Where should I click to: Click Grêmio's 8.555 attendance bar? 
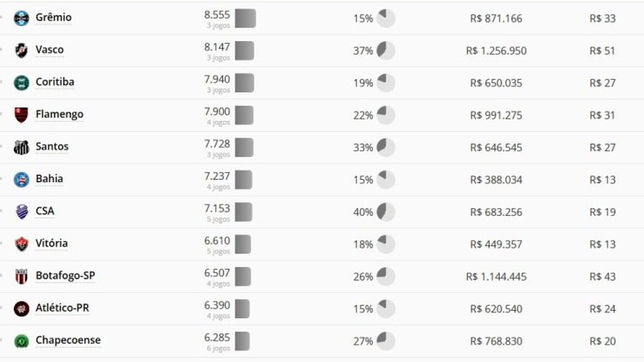coord(245,18)
